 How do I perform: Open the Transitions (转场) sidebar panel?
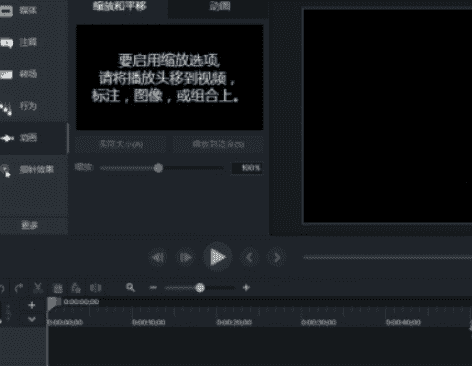point(28,74)
